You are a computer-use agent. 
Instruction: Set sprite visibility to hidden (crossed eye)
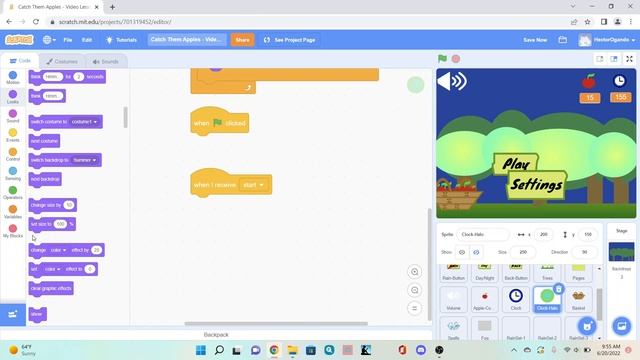(x=476, y=252)
